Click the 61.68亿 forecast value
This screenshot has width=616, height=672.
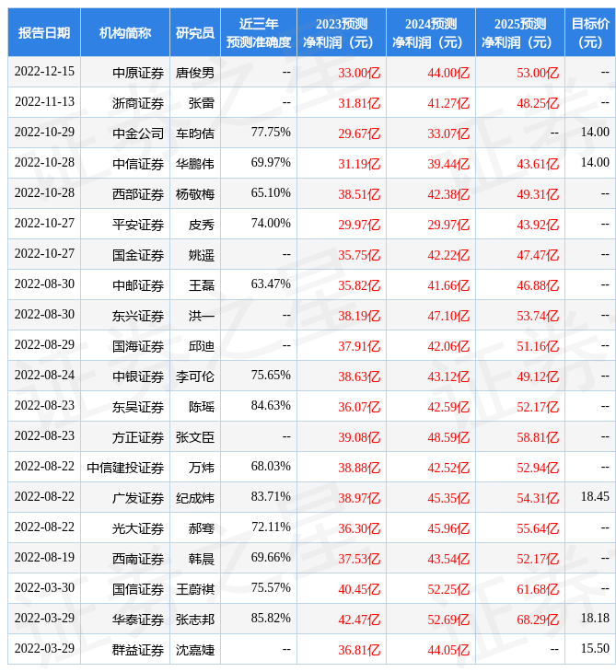[x=538, y=590]
